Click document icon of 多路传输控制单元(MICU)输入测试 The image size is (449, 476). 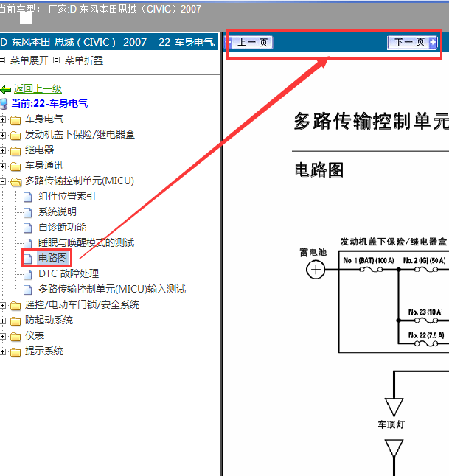pyautogui.click(x=28, y=290)
